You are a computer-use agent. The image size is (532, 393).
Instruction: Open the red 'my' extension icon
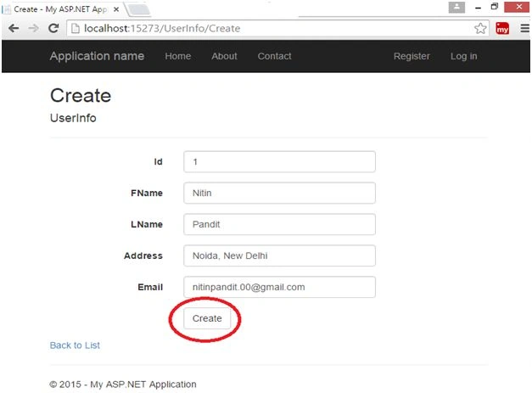[x=502, y=29]
